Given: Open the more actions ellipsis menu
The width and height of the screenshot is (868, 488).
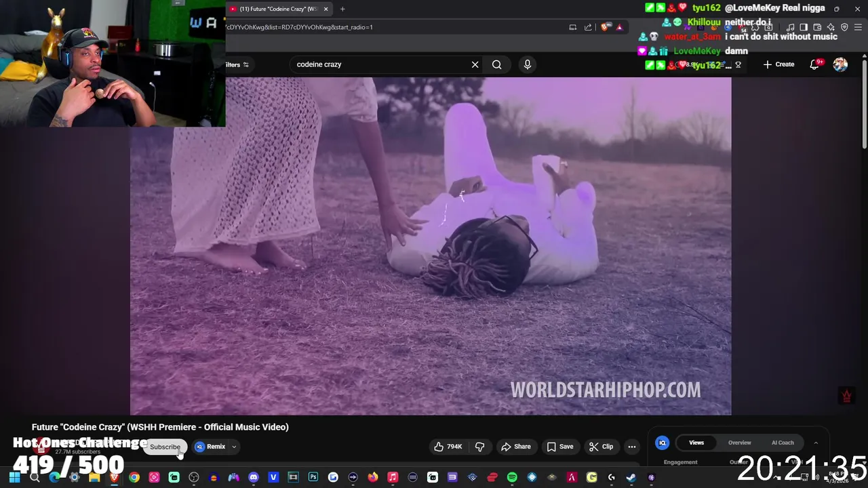Looking at the screenshot, I should coord(631,447).
